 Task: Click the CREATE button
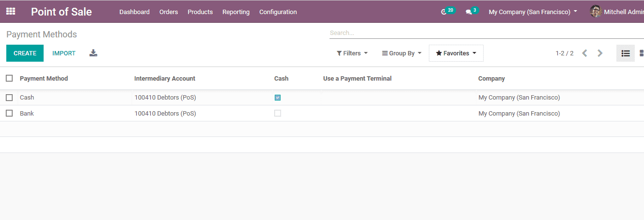[25, 53]
